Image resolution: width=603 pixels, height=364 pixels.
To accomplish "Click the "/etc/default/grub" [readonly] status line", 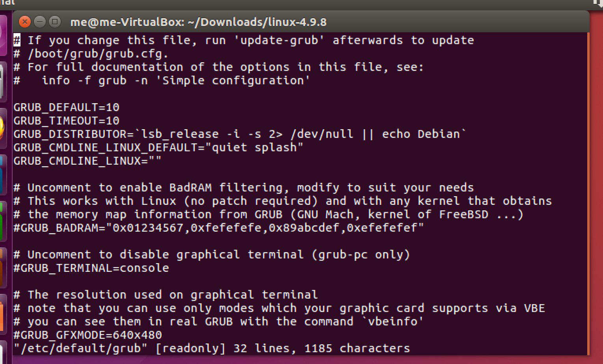I will click(x=212, y=348).
